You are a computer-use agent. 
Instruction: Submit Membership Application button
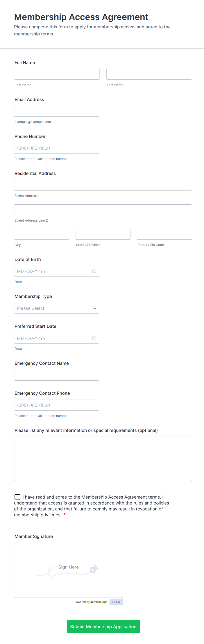click(x=103, y=626)
